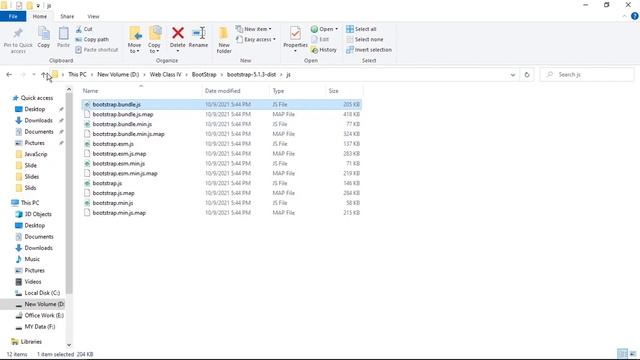The image size is (640, 360).
Task: Expand the Open dropdown in ribbon
Action: [324, 29]
